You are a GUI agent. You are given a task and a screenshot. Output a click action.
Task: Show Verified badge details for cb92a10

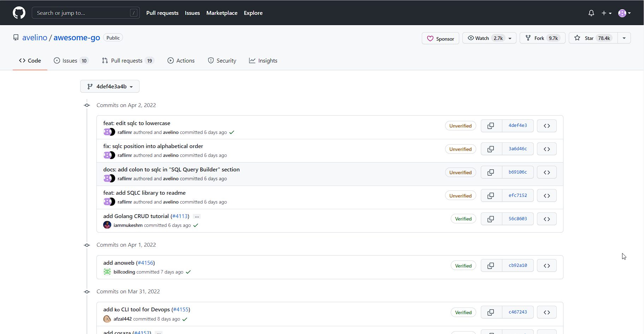tap(463, 266)
